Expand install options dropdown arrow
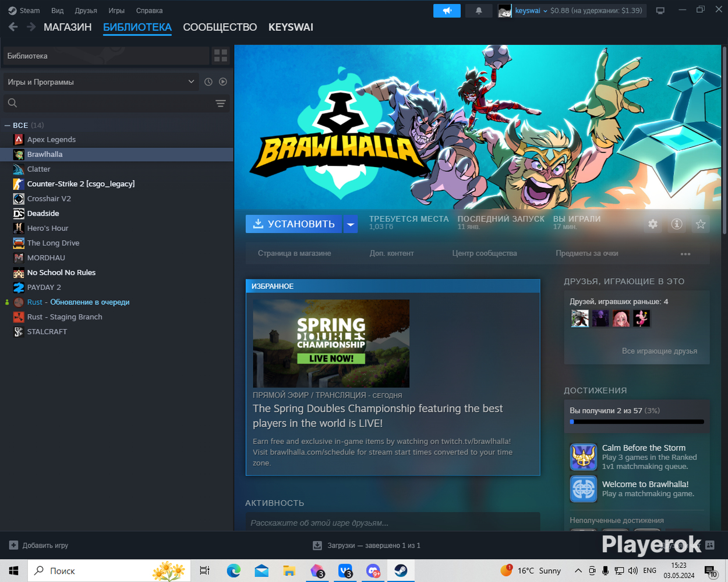This screenshot has height=582, width=728. pyautogui.click(x=350, y=224)
